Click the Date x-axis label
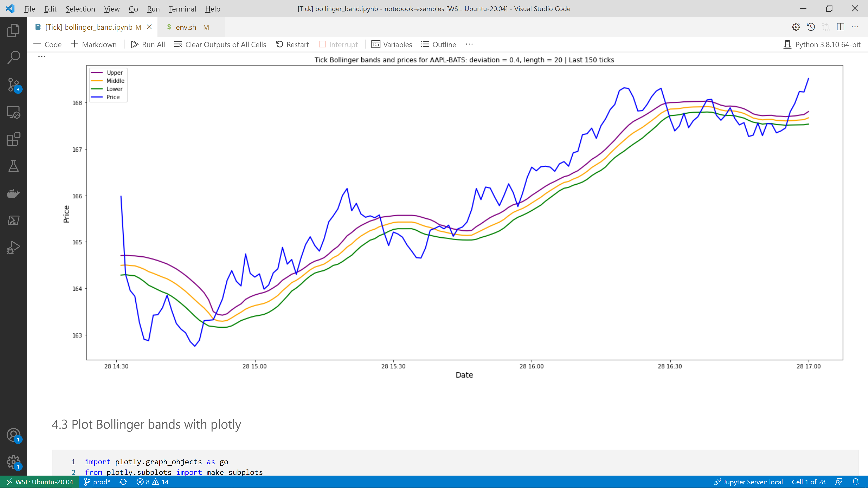Image resolution: width=868 pixels, height=488 pixels. [464, 375]
